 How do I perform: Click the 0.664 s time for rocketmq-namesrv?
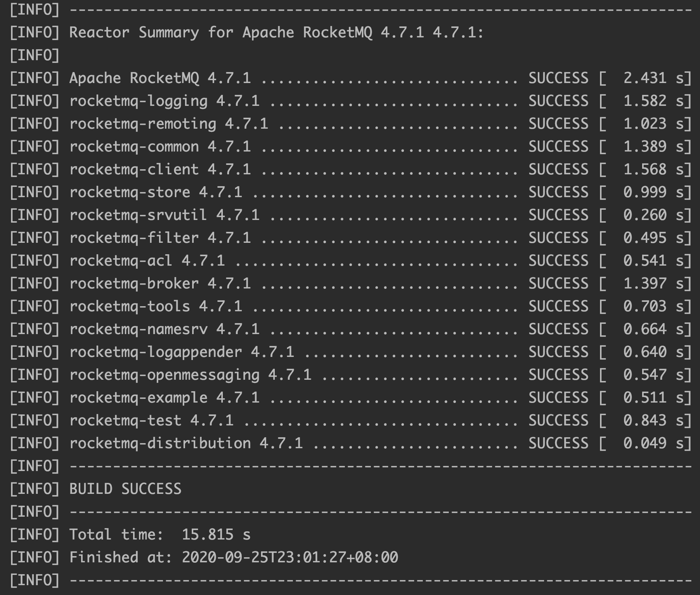(654, 329)
